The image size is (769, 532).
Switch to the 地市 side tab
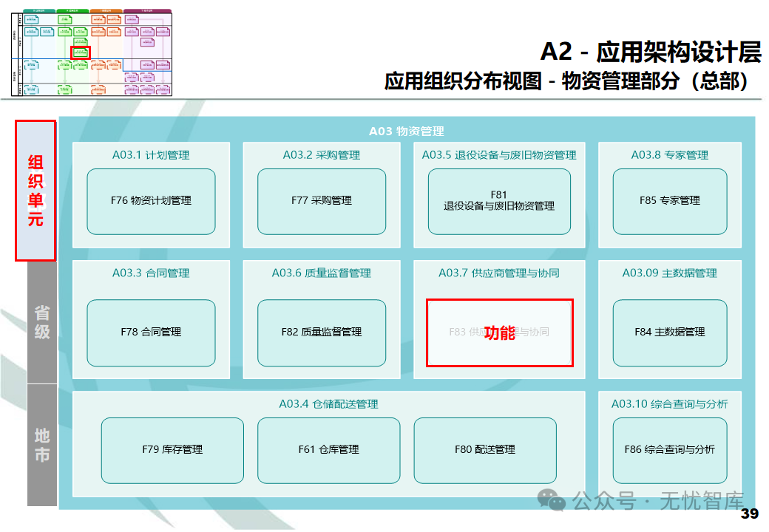tap(42, 445)
